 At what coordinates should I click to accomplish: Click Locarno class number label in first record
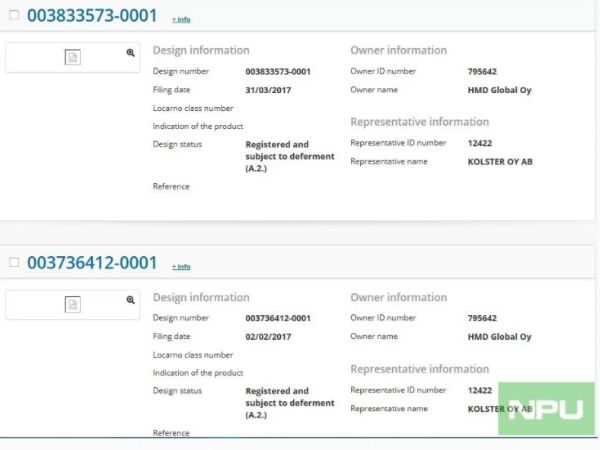coord(193,108)
